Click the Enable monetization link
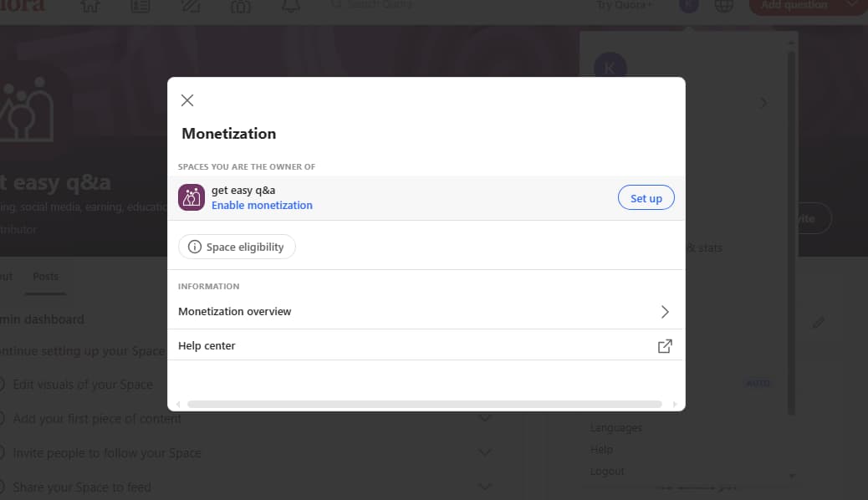The height and width of the screenshot is (500, 868). pyautogui.click(x=262, y=206)
